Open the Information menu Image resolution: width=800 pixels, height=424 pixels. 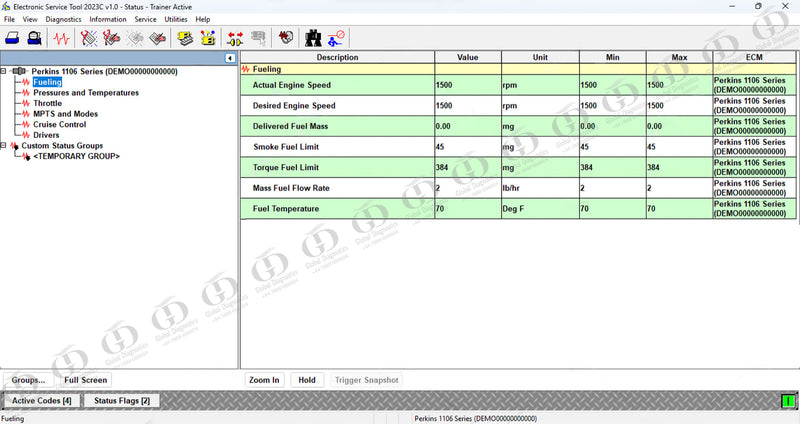coord(108,19)
